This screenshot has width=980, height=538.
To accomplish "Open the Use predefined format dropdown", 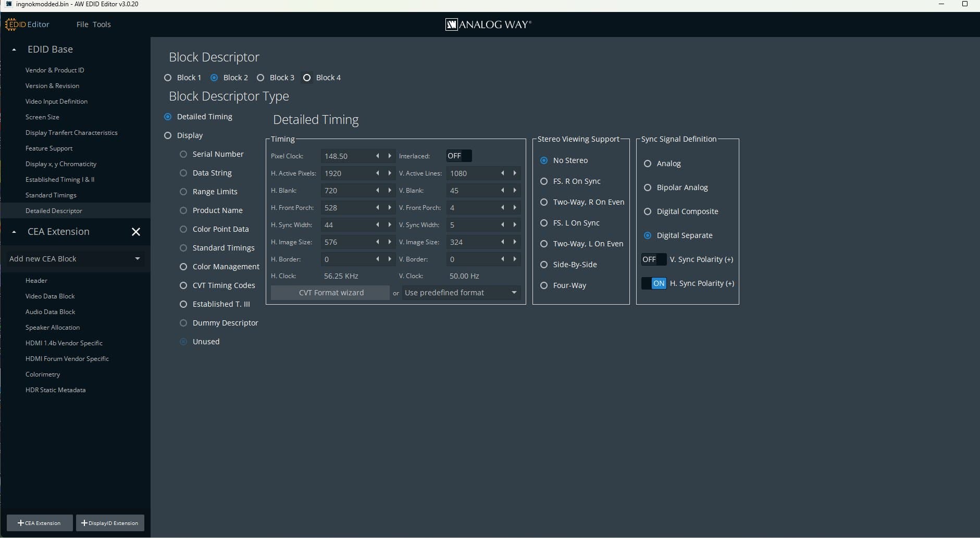I will [x=461, y=293].
